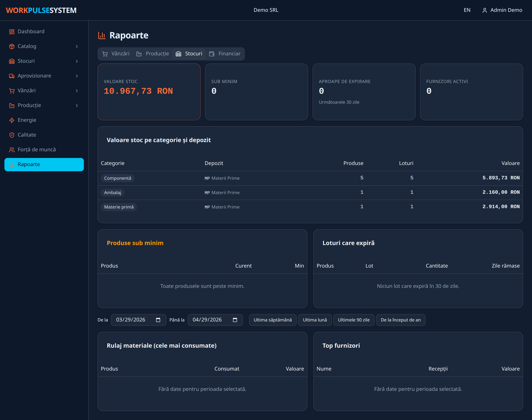
Task: Click the Forță de muncă people icon
Action: [x=12, y=150]
